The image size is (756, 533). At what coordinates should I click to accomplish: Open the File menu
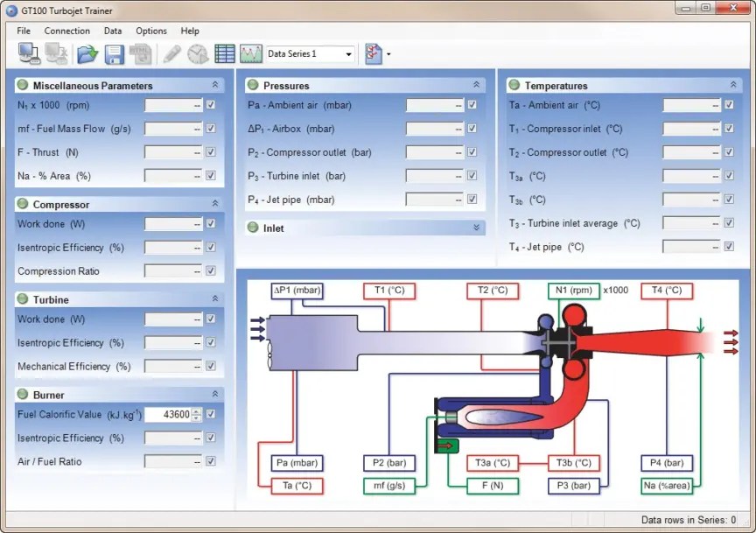[24, 31]
